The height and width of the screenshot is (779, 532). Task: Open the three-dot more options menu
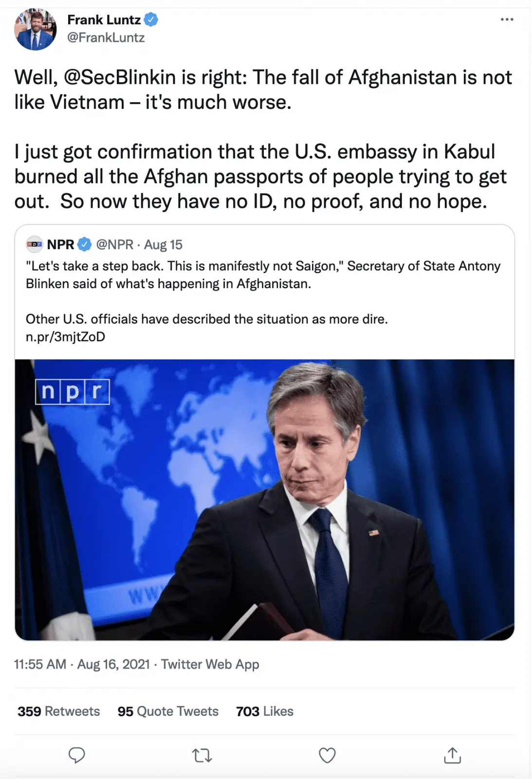click(x=507, y=19)
